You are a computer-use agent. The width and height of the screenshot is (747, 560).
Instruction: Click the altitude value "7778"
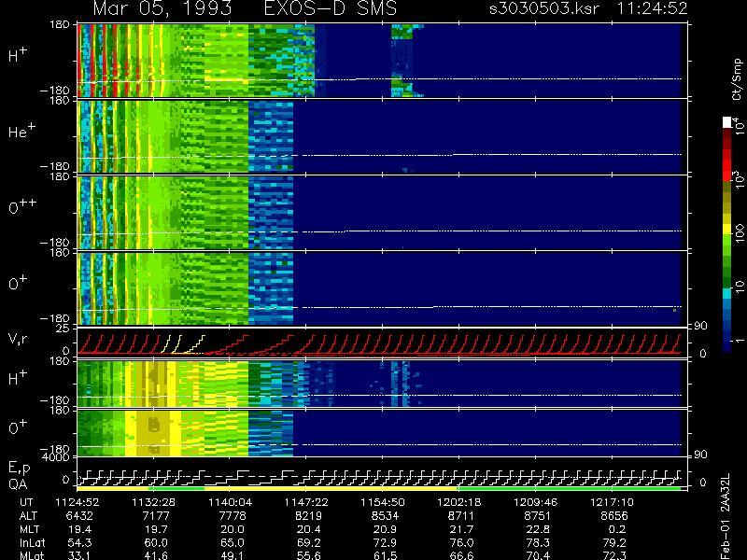tap(233, 516)
